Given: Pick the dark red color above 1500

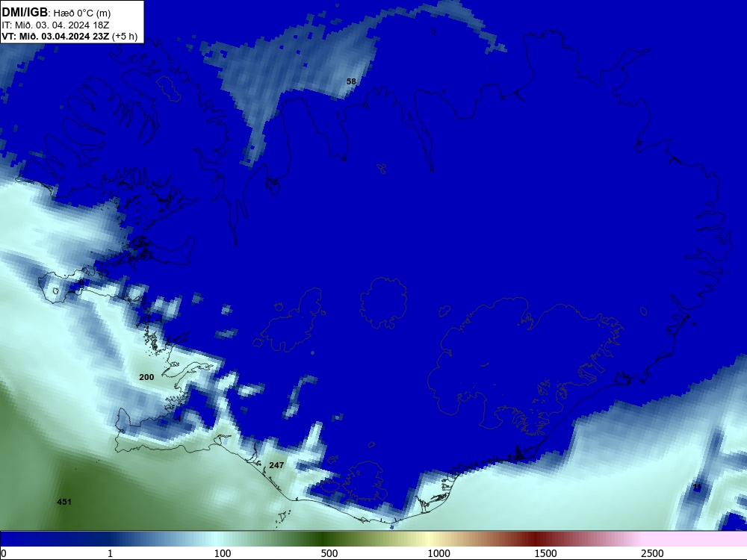Looking at the screenshot, I should pyautogui.click(x=537, y=539).
